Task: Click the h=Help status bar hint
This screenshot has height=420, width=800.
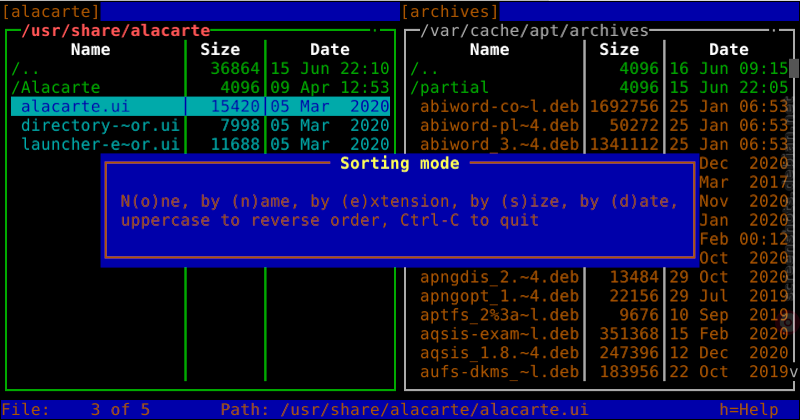Action: click(x=749, y=409)
